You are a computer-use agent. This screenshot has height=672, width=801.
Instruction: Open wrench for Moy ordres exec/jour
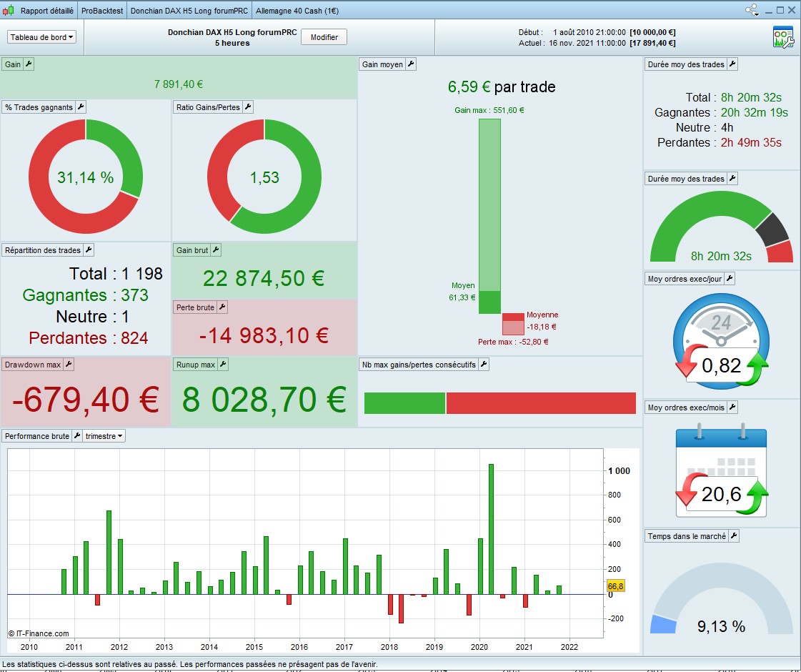tap(730, 279)
